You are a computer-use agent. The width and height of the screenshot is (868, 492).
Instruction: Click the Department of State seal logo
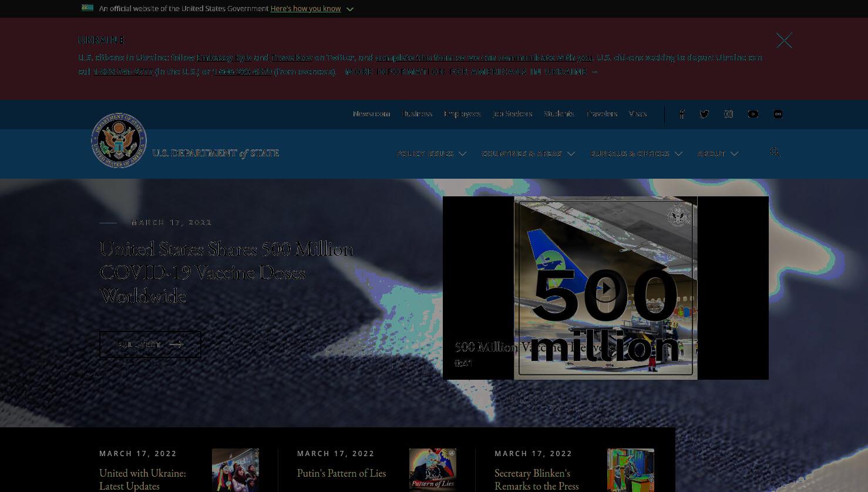click(119, 140)
